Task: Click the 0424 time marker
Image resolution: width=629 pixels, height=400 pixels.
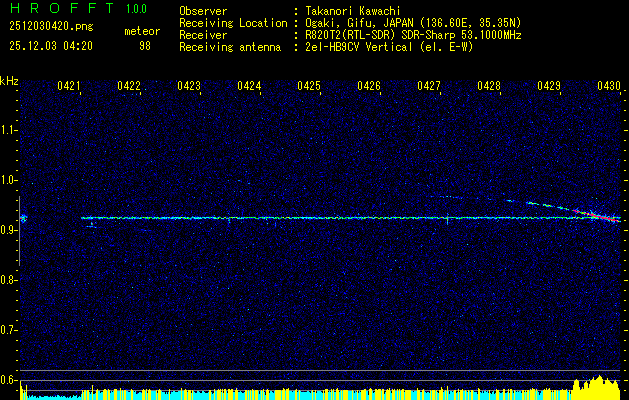Action: click(249, 86)
